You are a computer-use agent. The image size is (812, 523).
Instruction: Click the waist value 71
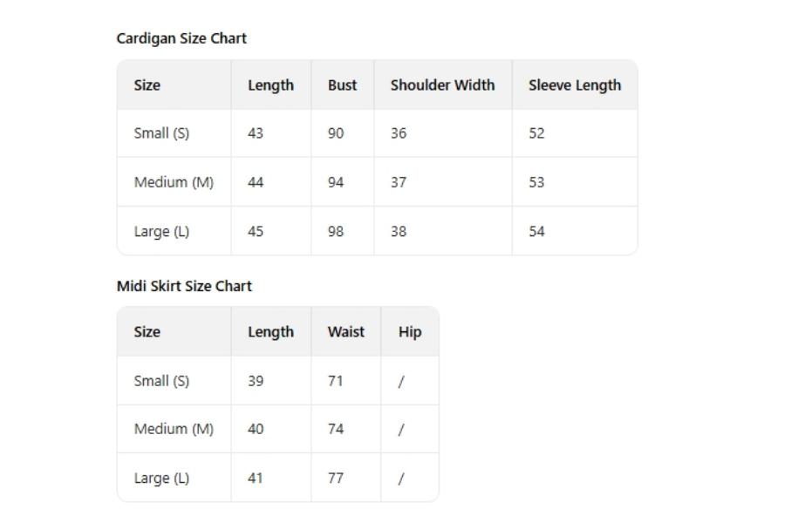point(336,381)
